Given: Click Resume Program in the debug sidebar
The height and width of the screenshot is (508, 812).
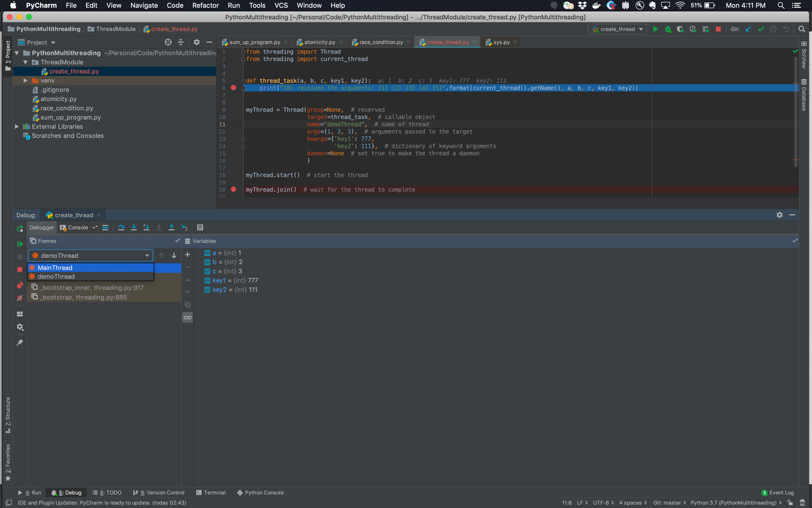Looking at the screenshot, I should pos(20,244).
